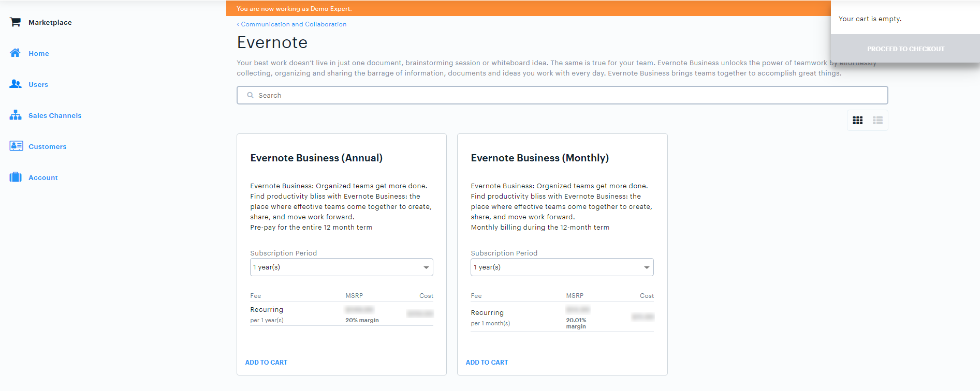
Task: Go back to Communication and Collaboration
Action: [292, 24]
